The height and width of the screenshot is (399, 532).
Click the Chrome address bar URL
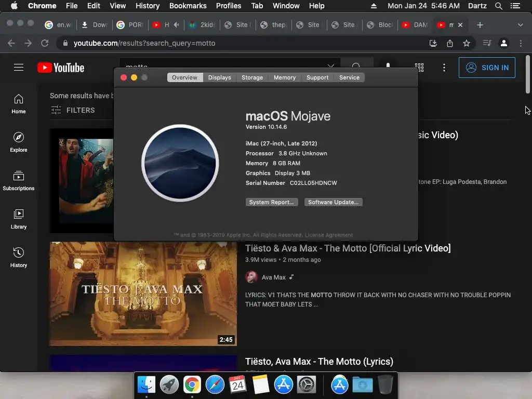(x=144, y=43)
